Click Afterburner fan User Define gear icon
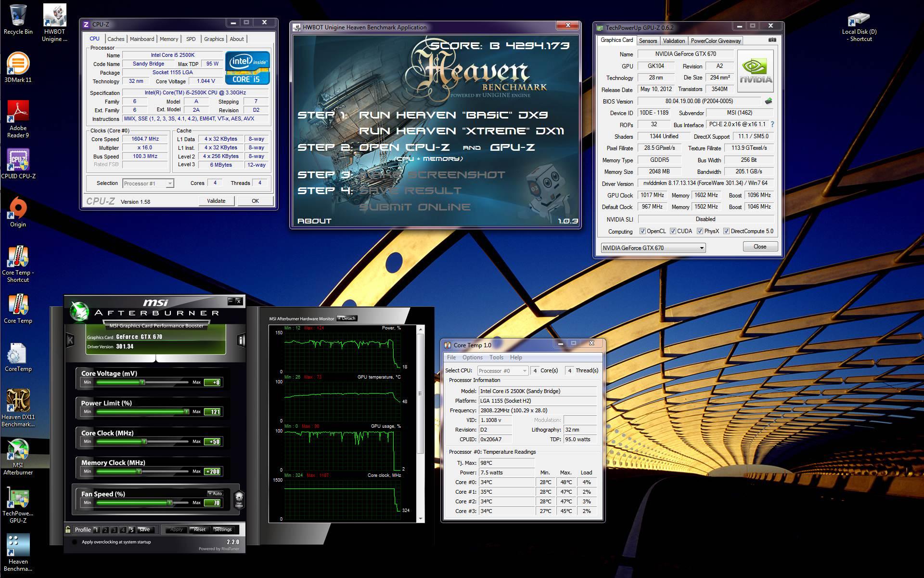 tap(239, 499)
